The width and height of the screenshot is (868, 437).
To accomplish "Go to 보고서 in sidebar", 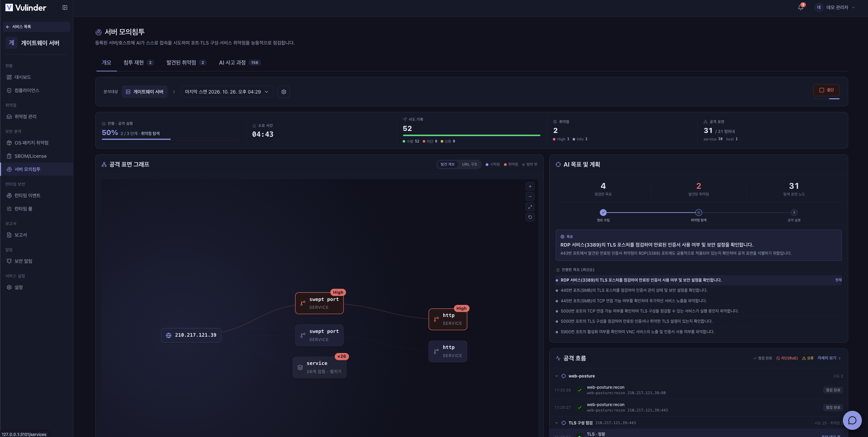I will [36, 235].
